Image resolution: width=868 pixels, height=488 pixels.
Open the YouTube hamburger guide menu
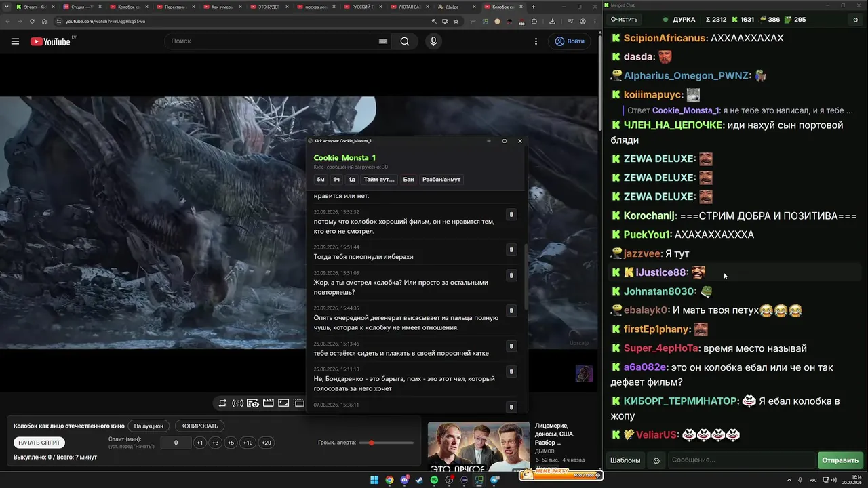15,41
